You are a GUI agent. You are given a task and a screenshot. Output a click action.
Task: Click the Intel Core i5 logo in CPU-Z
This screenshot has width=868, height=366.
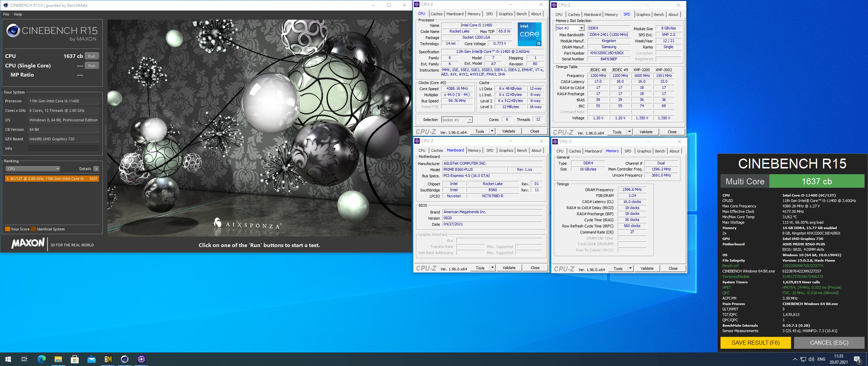(x=530, y=34)
